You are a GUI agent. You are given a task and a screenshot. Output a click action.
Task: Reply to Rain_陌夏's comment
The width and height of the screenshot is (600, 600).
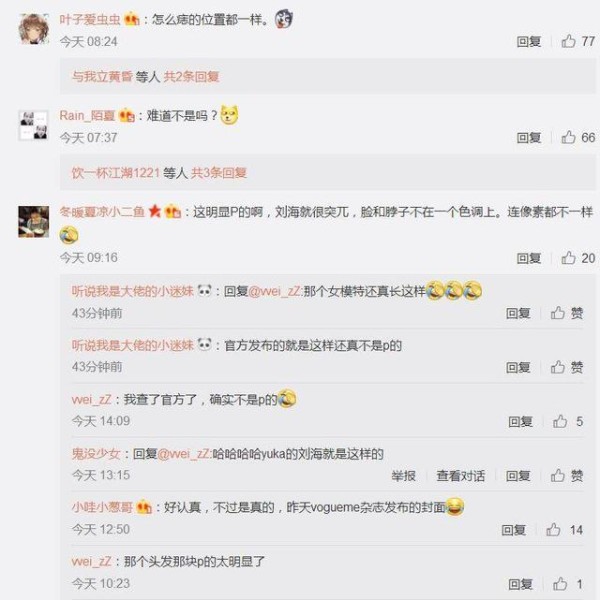pos(529,137)
